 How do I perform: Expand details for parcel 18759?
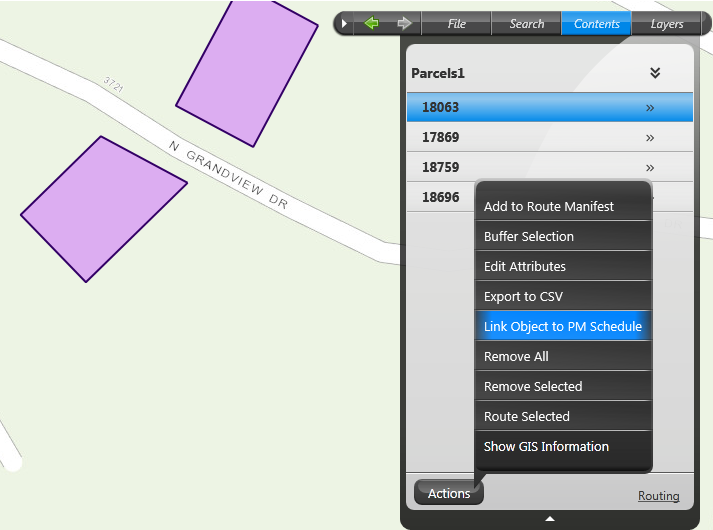pyautogui.click(x=650, y=167)
